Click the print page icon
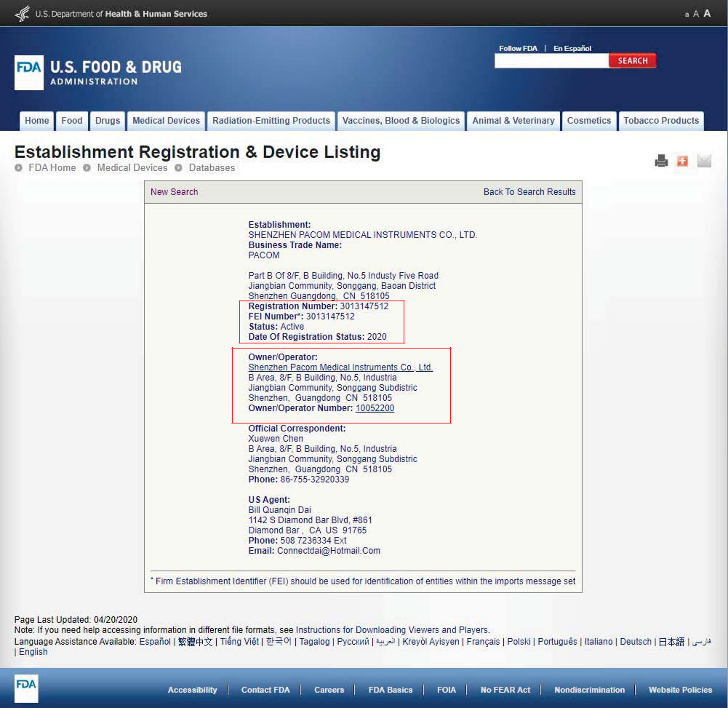Viewport: 728px width, 708px height. [661, 161]
